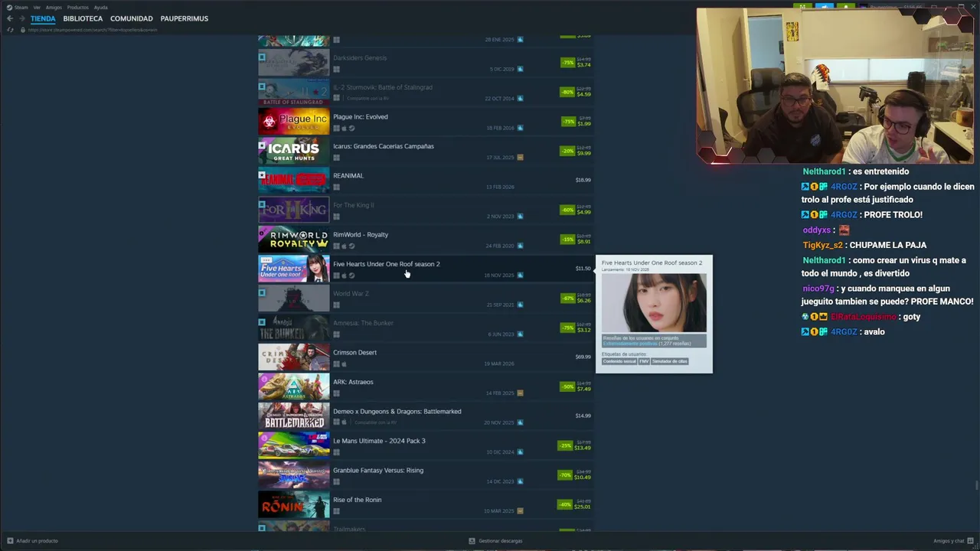Click the $69.99 price of Crimson Desert
This screenshot has height=551, width=980.
[583, 357]
